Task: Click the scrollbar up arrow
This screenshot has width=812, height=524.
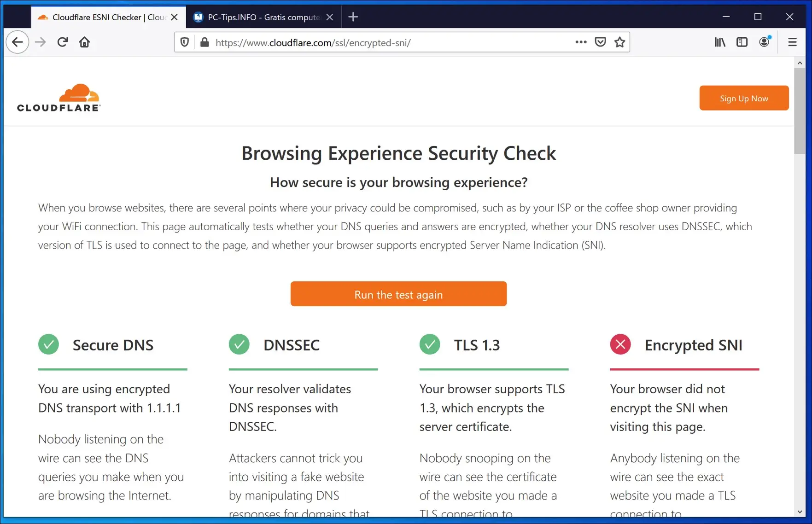Action: [x=800, y=63]
